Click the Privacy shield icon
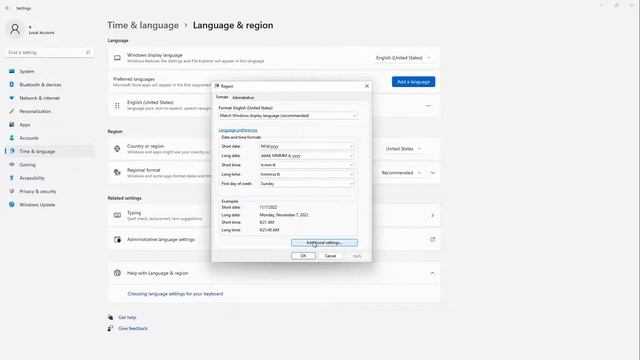Viewport: 640px width, 360px height. (x=12, y=191)
